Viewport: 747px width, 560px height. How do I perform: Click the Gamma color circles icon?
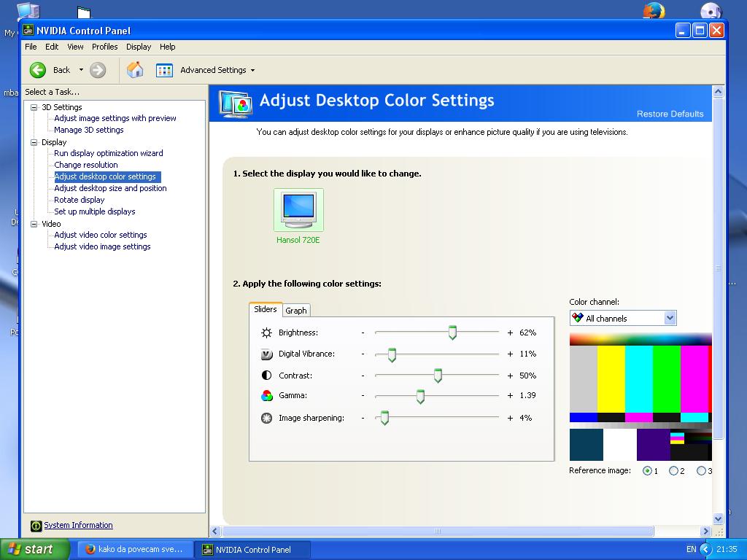pos(267,396)
